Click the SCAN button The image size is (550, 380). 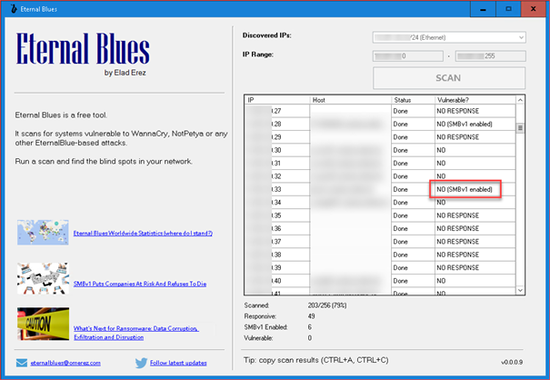[x=449, y=78]
